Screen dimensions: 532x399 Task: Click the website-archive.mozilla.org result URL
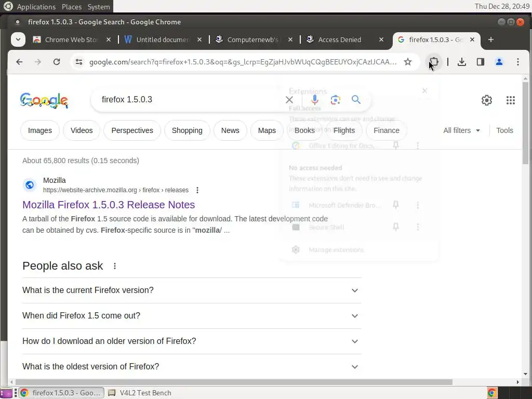[116, 190]
